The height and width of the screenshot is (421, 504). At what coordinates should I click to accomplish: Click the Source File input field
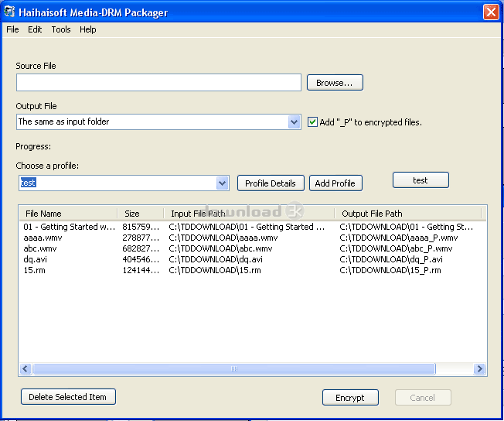(158, 82)
